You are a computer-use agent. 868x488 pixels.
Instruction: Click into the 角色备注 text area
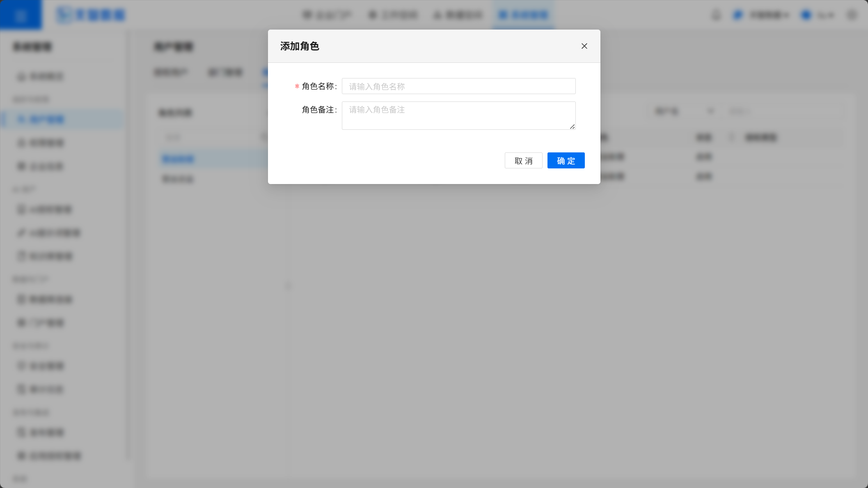[458, 115]
